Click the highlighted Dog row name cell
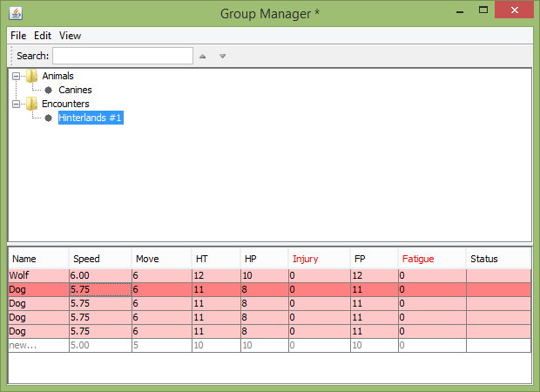Image resolution: width=540 pixels, height=392 pixels. click(x=38, y=290)
